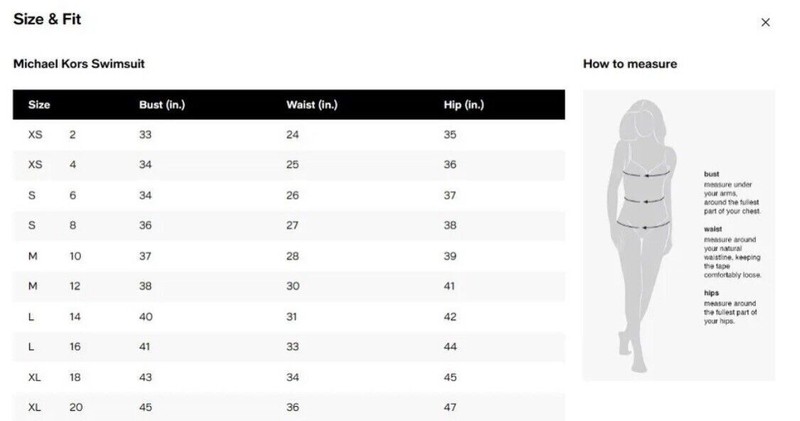Viewport: 800px width, 421px height.
Task: Select the L size 16 row
Action: (x=289, y=347)
